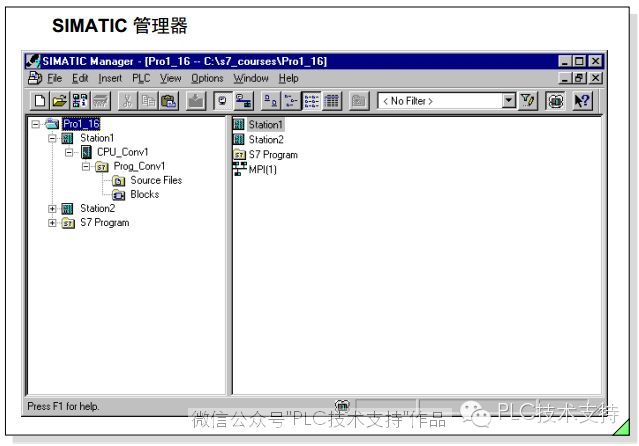Click Station1 icon in the right pane
The width and height of the screenshot is (639, 446).
tap(239, 124)
